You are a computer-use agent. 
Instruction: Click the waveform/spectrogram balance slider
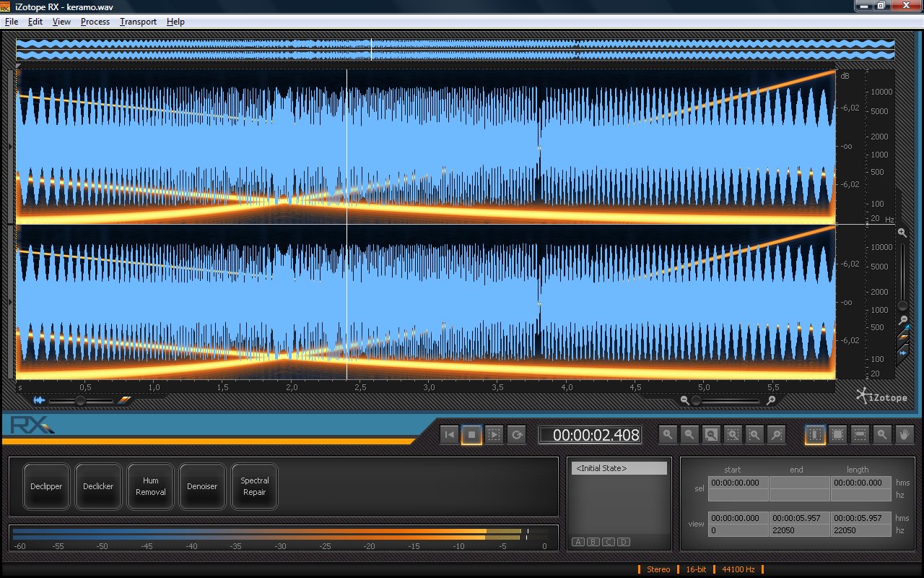coord(81,400)
